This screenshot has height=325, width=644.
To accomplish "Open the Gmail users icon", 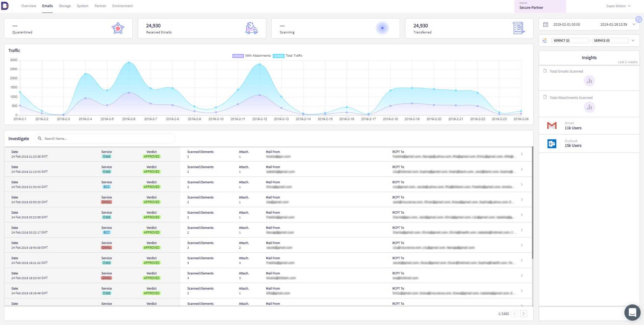I will (552, 126).
